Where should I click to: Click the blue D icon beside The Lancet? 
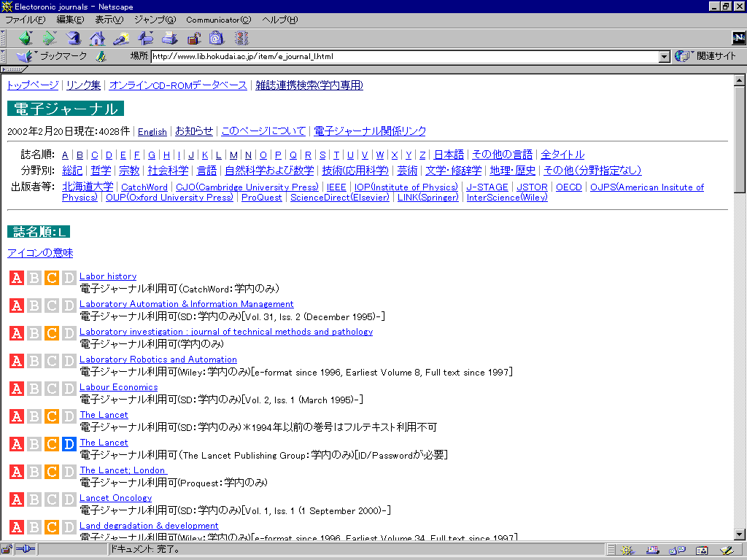(x=69, y=444)
